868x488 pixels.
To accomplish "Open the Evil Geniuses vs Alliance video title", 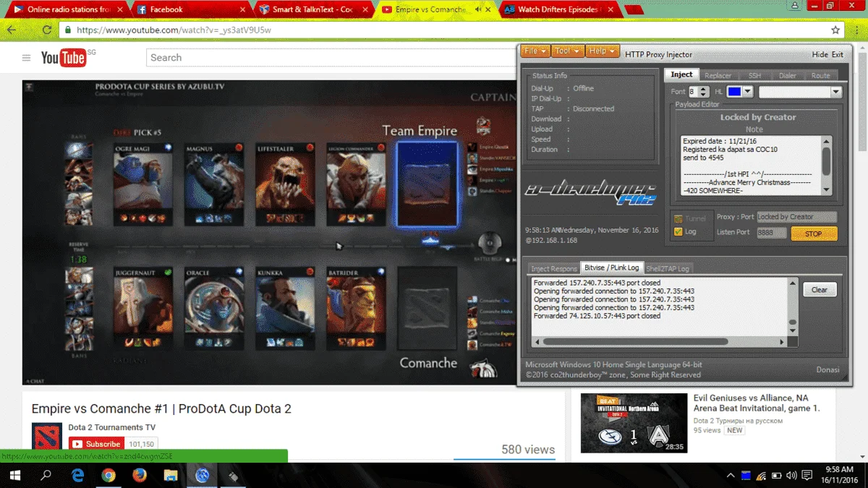I will 757,403.
